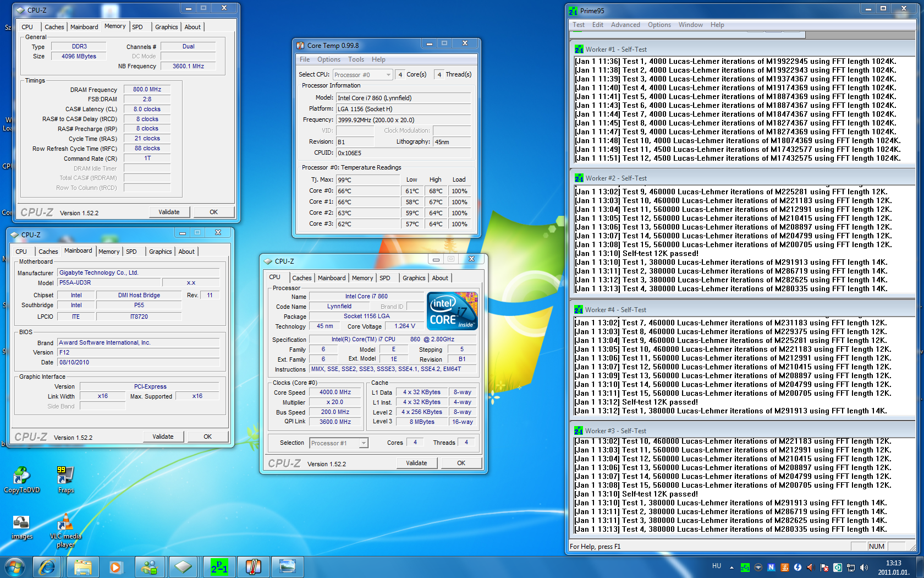This screenshot has width=924, height=578.
Task: Switch to About tab in mainboard CPU-Z window
Action: coord(186,252)
